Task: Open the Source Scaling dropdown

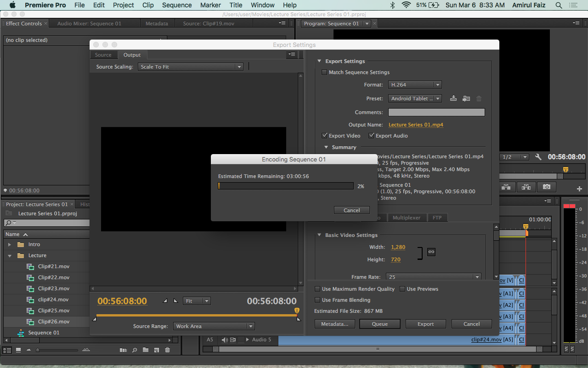Action: [x=190, y=67]
